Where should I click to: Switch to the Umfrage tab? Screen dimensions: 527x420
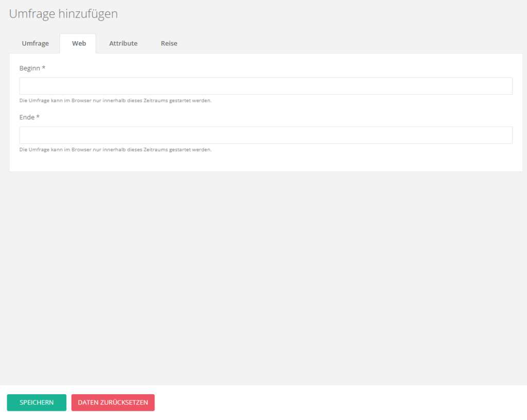(x=35, y=44)
